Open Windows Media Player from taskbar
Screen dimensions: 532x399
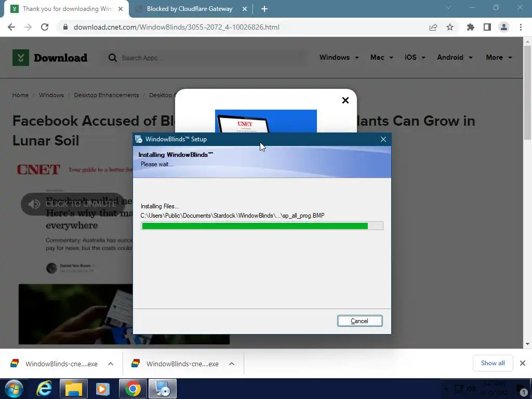tap(103, 389)
